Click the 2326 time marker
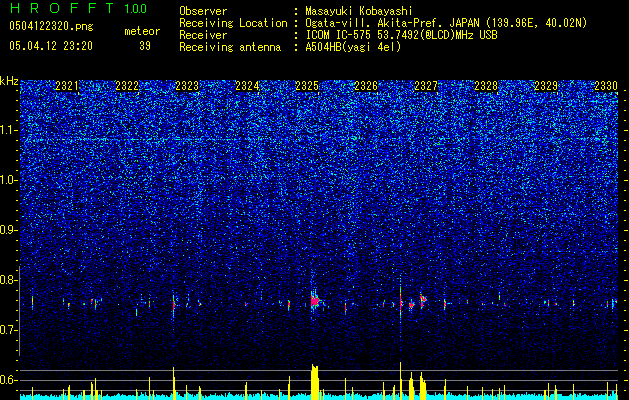 pos(366,86)
